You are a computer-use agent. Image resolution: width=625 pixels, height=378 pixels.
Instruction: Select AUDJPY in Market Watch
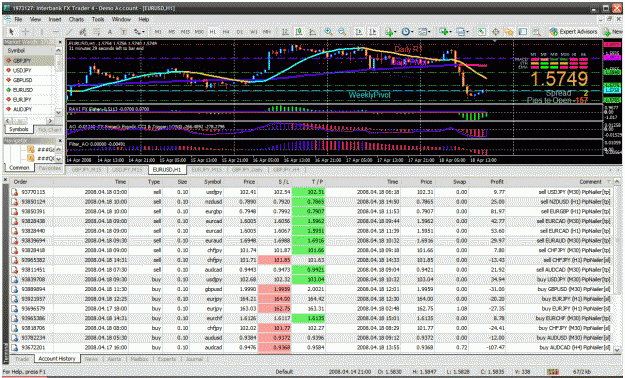coord(29,109)
